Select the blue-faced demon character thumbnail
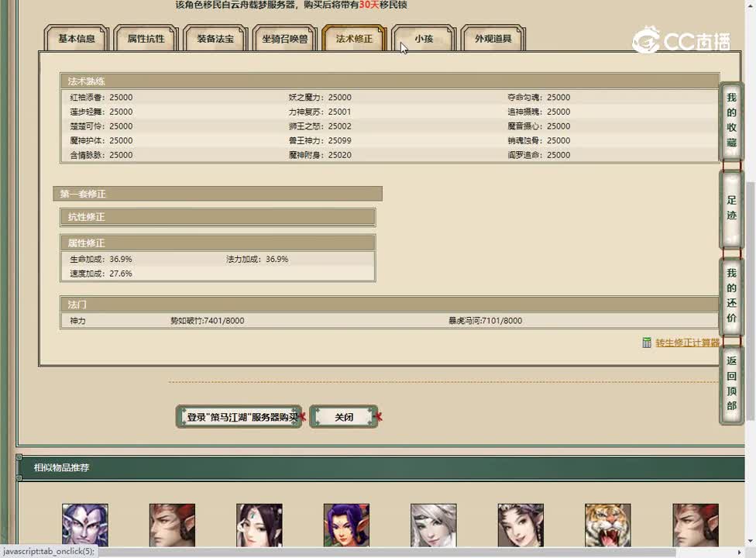The height and width of the screenshot is (558, 756). coord(85,525)
